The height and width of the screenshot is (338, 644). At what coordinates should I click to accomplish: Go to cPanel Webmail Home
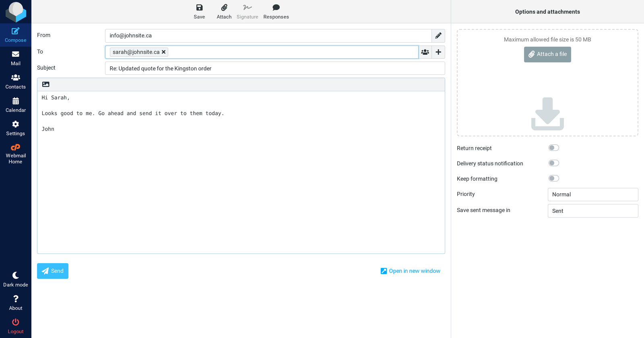point(16,154)
